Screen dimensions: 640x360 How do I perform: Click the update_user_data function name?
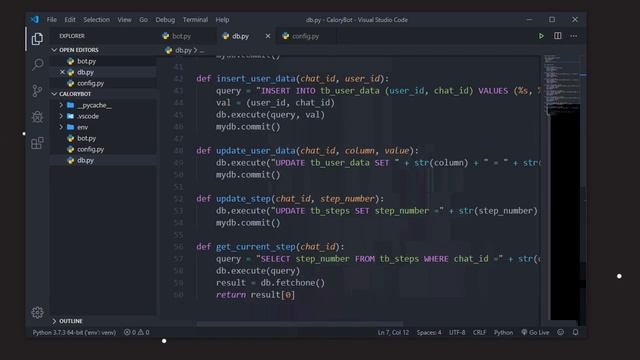click(x=256, y=151)
